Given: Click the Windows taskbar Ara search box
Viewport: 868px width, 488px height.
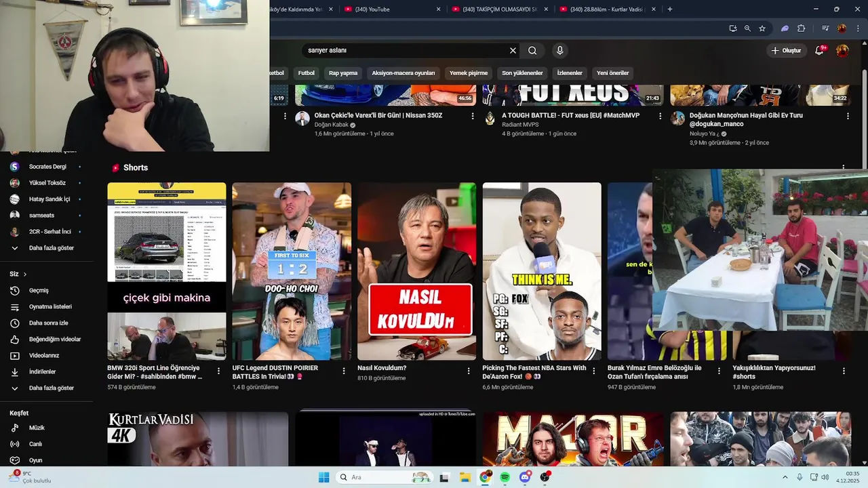Looking at the screenshot, I should click(384, 477).
